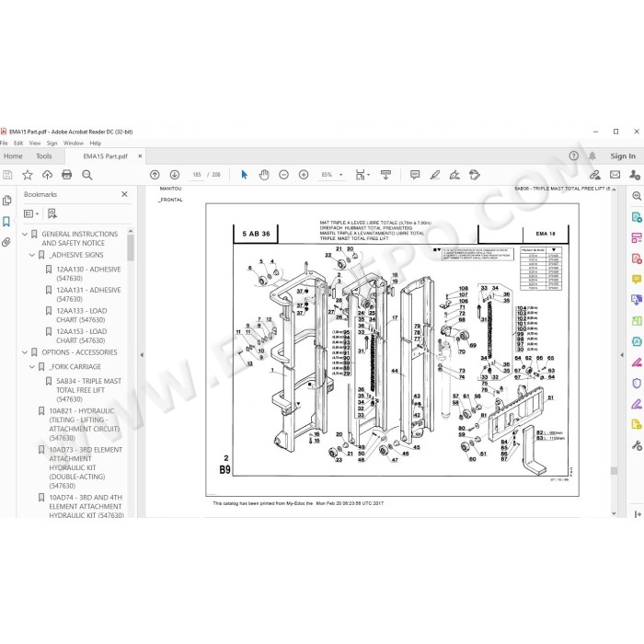
Task: Open the Sign menu
Action: coord(52,143)
